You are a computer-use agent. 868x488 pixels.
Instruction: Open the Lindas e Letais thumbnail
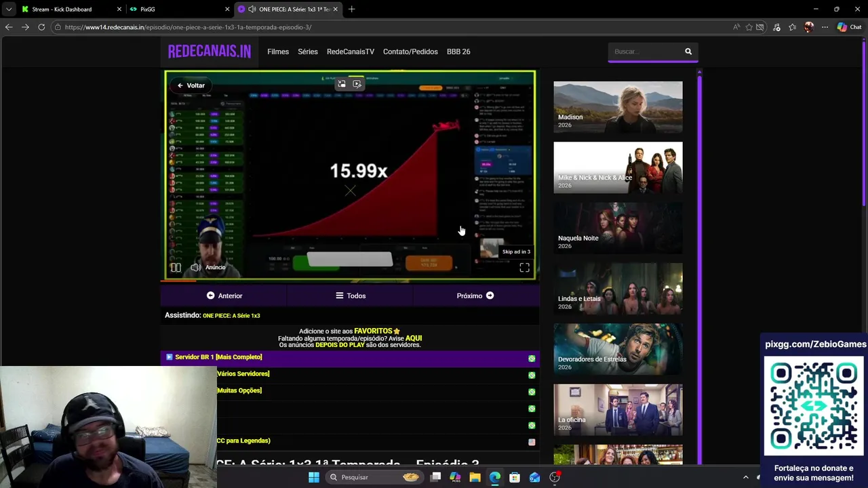(x=618, y=289)
